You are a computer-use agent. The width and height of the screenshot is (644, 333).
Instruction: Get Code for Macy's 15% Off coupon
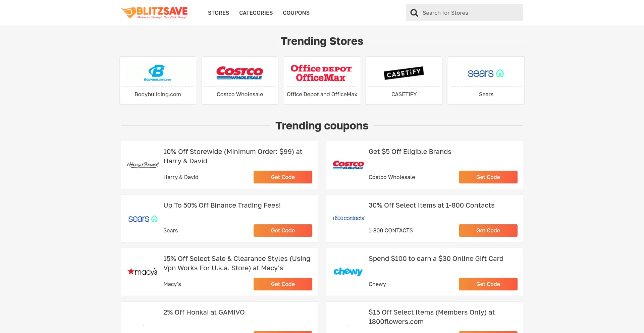[283, 284]
